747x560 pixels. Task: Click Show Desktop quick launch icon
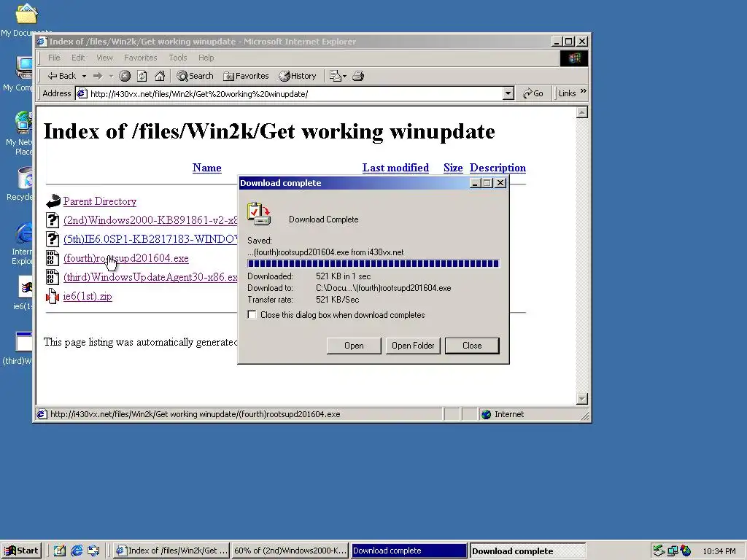[60, 551]
